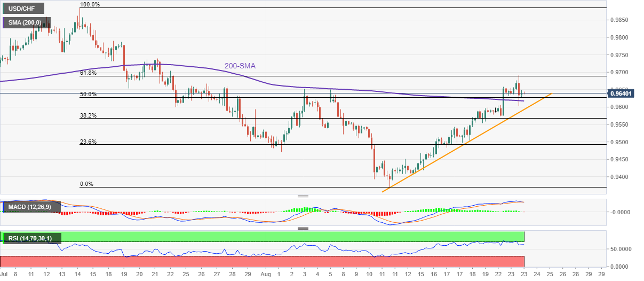Click the 0.9750 price axis label
This screenshot has height=281, width=644.
pos(619,55)
